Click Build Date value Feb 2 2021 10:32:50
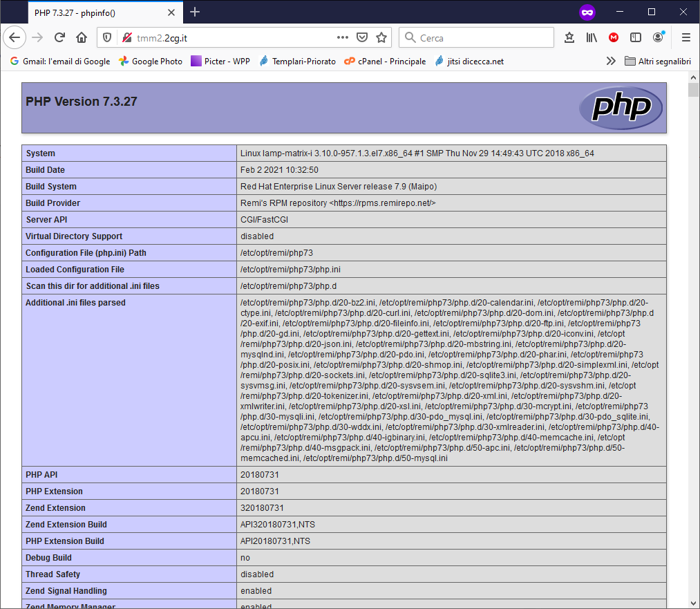Viewport: 700px width, 609px height. point(279,169)
